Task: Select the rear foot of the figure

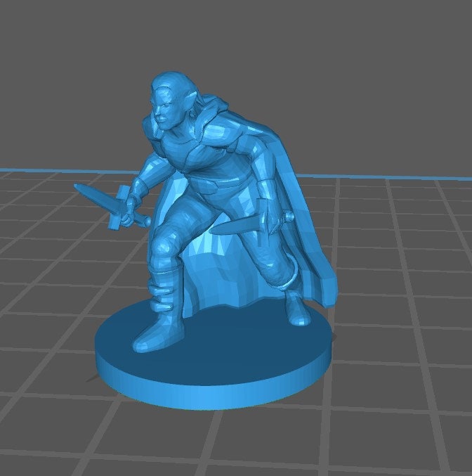Action: pyautogui.click(x=296, y=311)
